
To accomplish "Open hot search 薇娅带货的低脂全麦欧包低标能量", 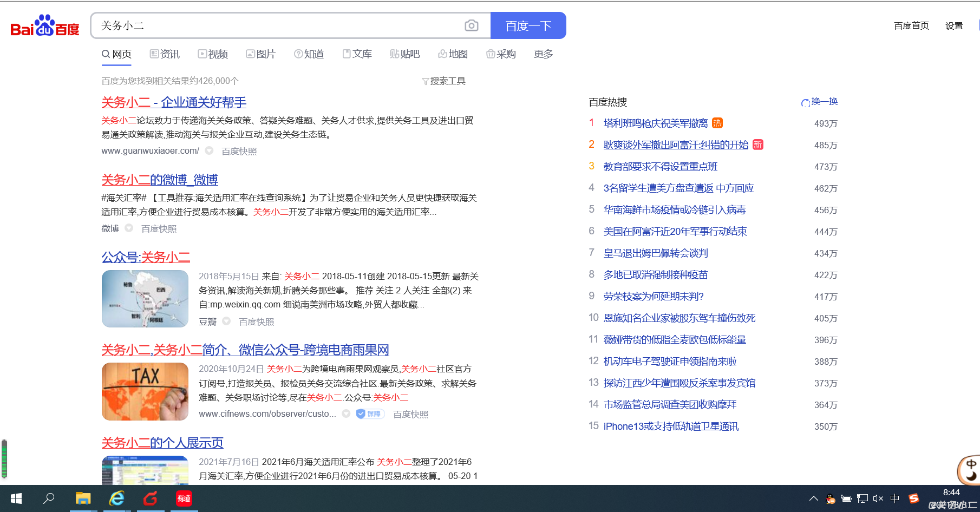I will (x=675, y=340).
